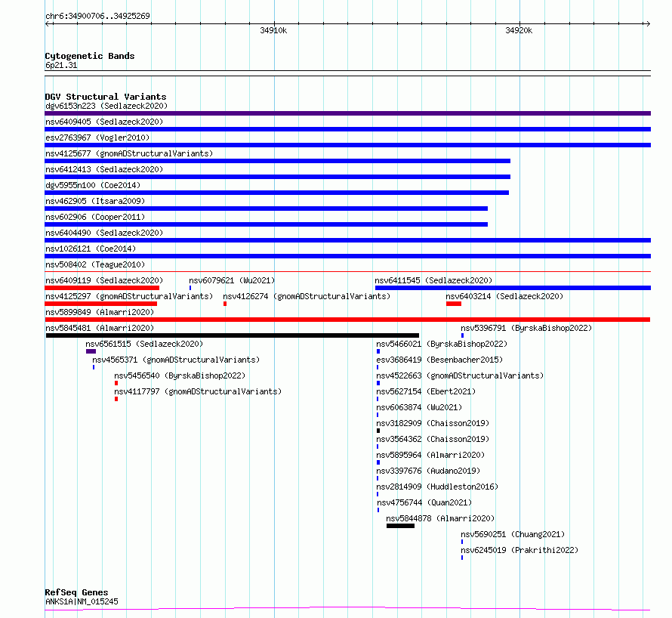Image resolution: width=672 pixels, height=618 pixels.
Task: Click the red nsv4125297 variant bar
Action: (x=100, y=304)
